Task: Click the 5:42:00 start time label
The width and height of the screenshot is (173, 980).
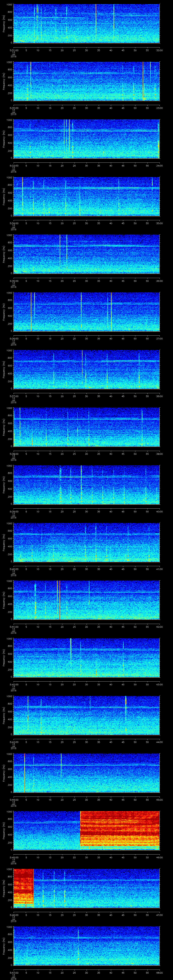Action: coord(14,684)
